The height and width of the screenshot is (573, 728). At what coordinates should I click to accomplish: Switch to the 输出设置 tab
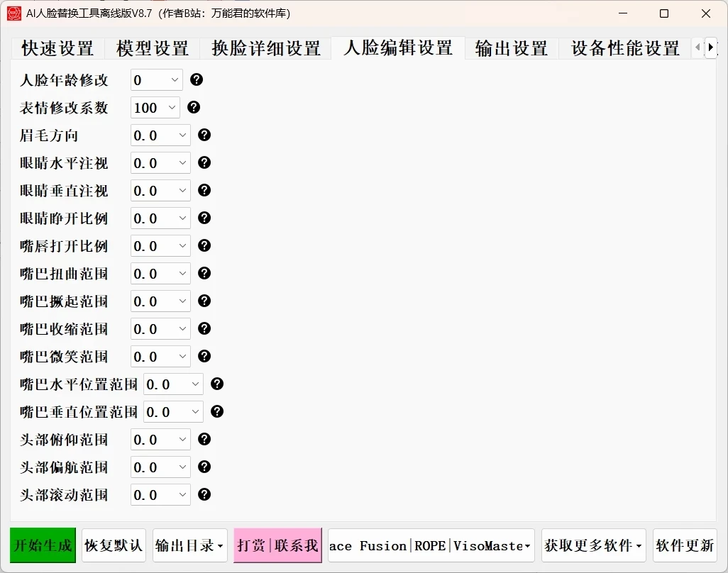click(510, 47)
